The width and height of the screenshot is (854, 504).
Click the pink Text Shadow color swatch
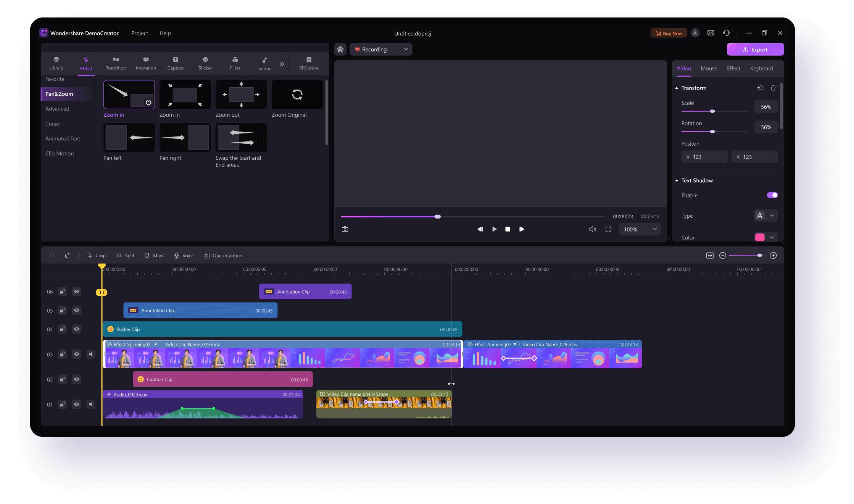click(x=759, y=238)
